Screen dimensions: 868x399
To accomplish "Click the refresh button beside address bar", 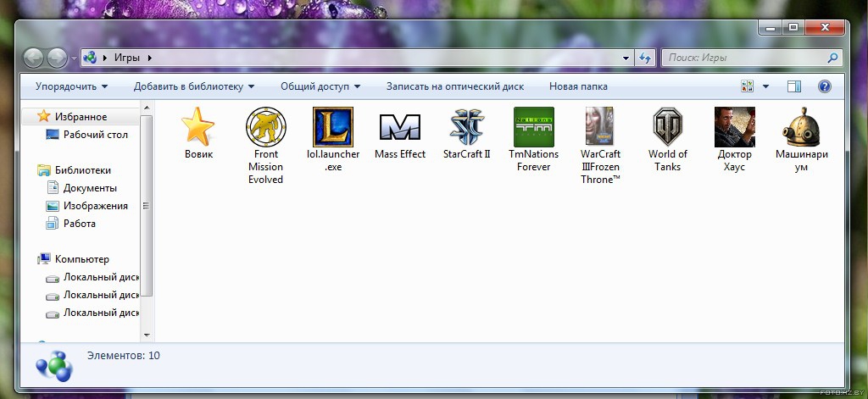I will (645, 58).
